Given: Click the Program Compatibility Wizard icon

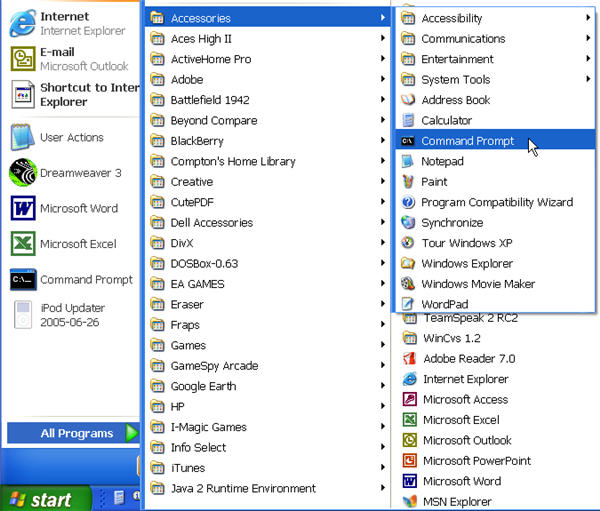Looking at the screenshot, I should 408,202.
